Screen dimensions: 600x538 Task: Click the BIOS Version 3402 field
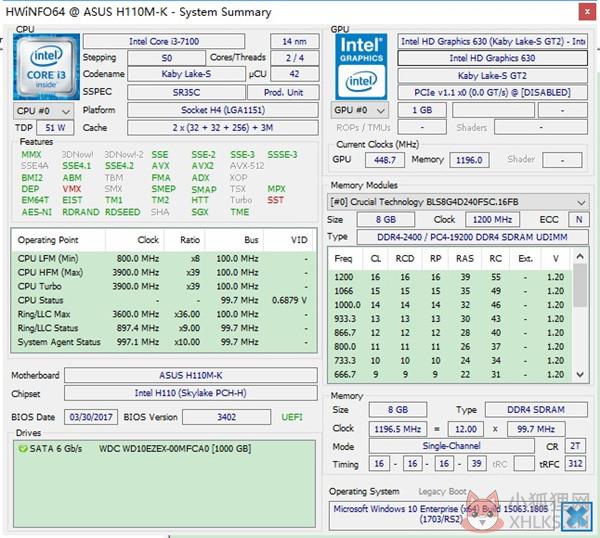(x=227, y=417)
